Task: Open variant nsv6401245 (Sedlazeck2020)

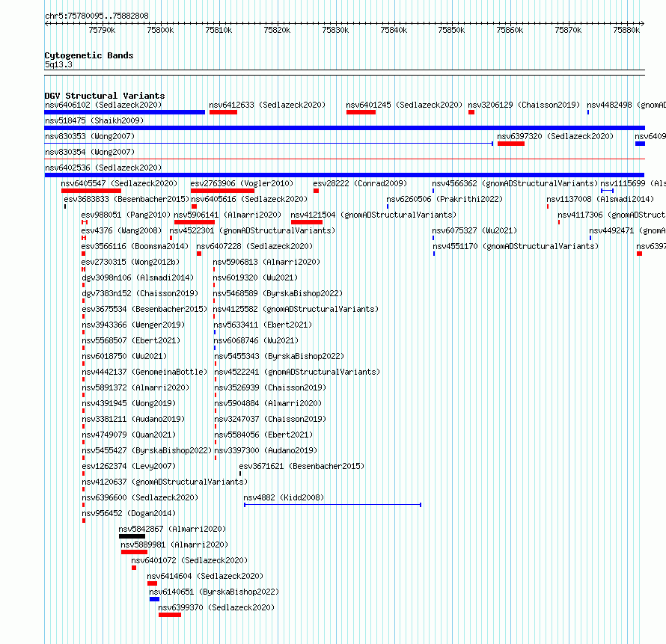Action: click(404, 105)
